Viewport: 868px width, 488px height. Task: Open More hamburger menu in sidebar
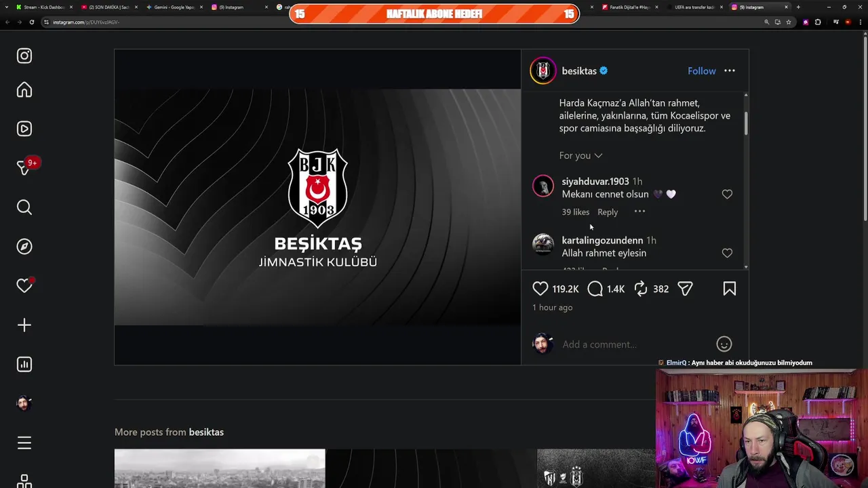click(24, 443)
